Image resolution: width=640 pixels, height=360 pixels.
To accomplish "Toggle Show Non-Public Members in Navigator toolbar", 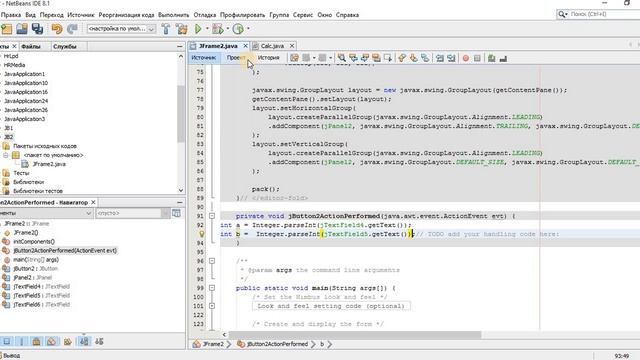I will (51, 342).
